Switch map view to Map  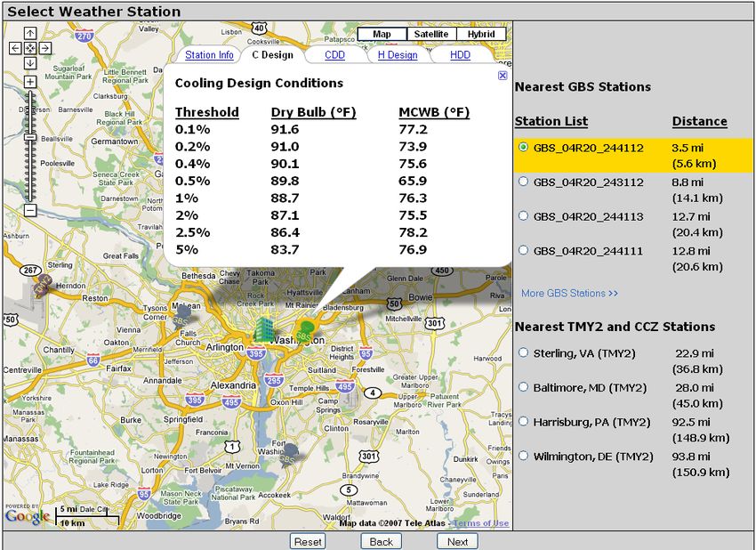pyautogui.click(x=382, y=34)
